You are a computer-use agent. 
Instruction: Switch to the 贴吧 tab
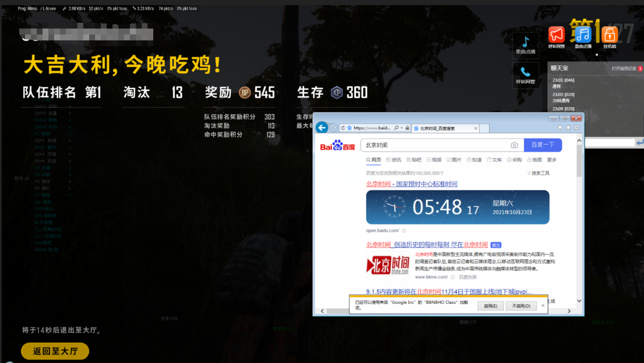414,160
